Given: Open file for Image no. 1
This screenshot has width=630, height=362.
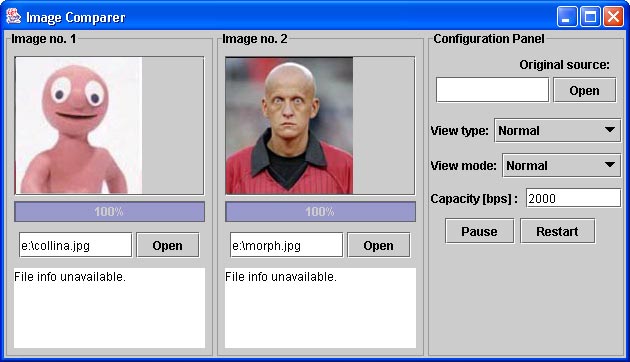Looking at the screenshot, I should tap(168, 245).
